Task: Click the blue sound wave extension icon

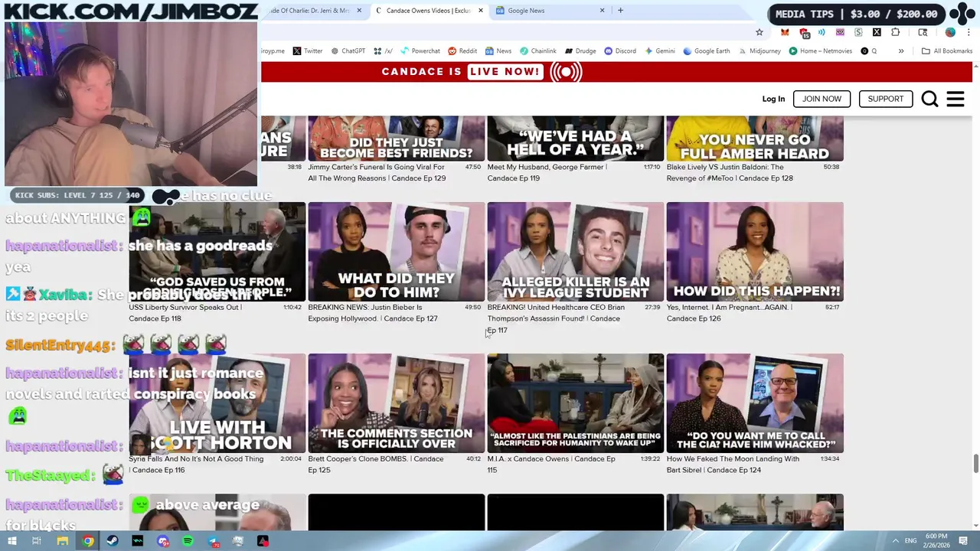Action: [x=822, y=32]
